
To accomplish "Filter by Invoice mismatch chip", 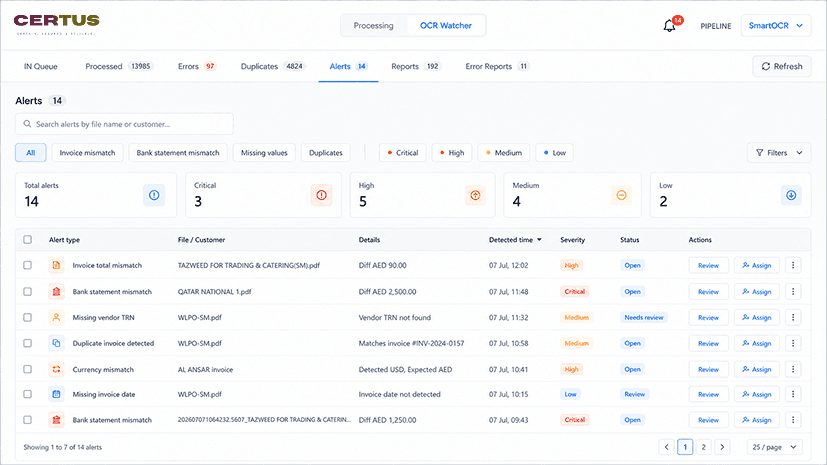I will pyautogui.click(x=88, y=153).
